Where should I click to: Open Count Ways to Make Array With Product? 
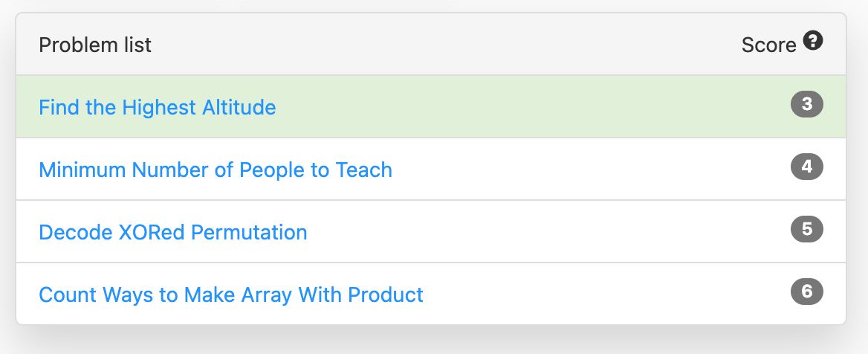[231, 295]
